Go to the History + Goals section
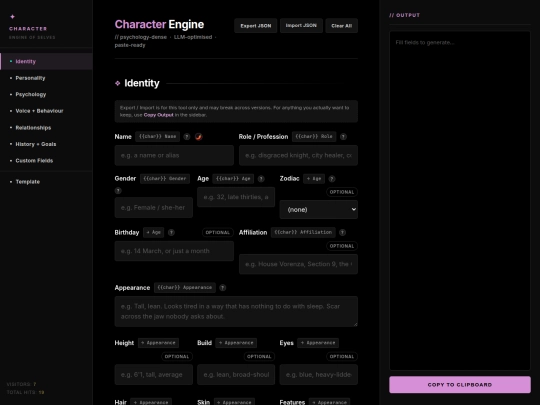The width and height of the screenshot is (540, 405). click(x=46, y=144)
